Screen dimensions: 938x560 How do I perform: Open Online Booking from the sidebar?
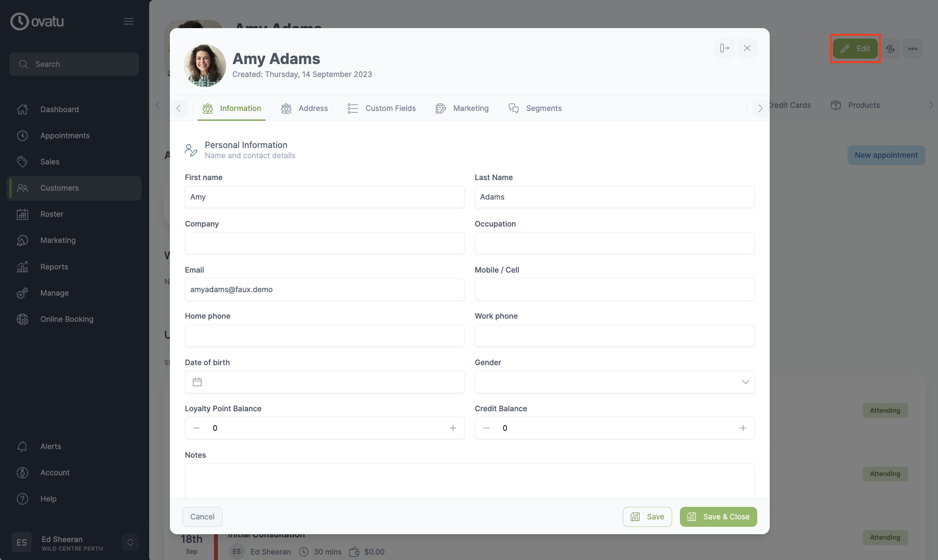[67, 319]
